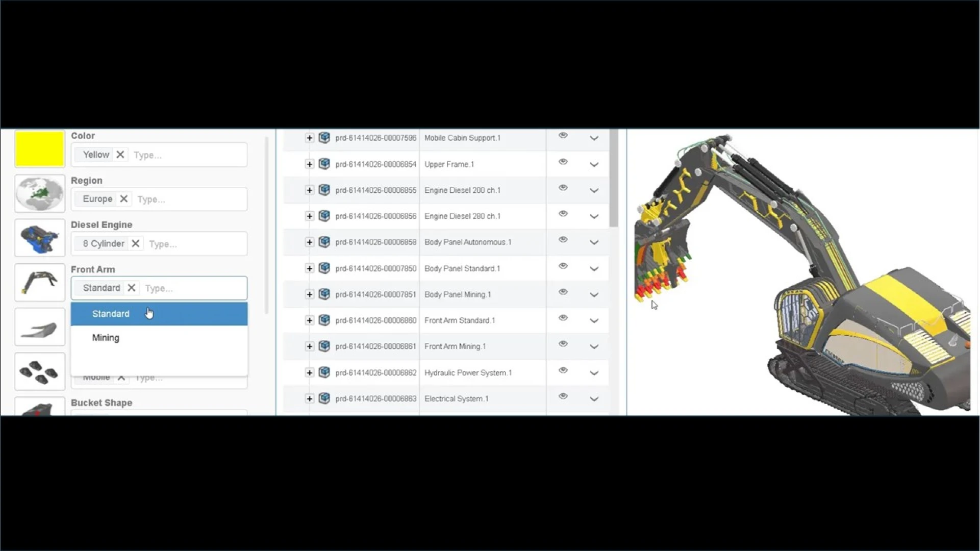Select Mining in the Front Arm dropdown
The image size is (980, 551).
(x=159, y=338)
